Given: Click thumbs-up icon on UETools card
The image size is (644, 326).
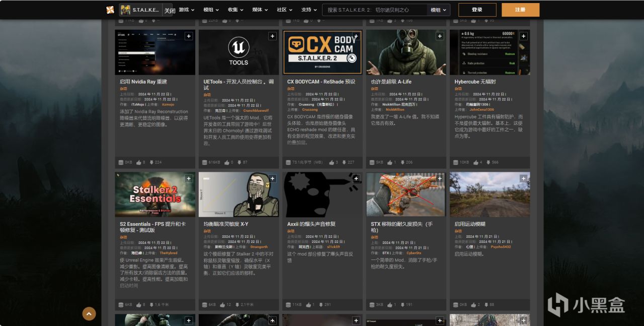Looking at the screenshot, I should [226, 162].
